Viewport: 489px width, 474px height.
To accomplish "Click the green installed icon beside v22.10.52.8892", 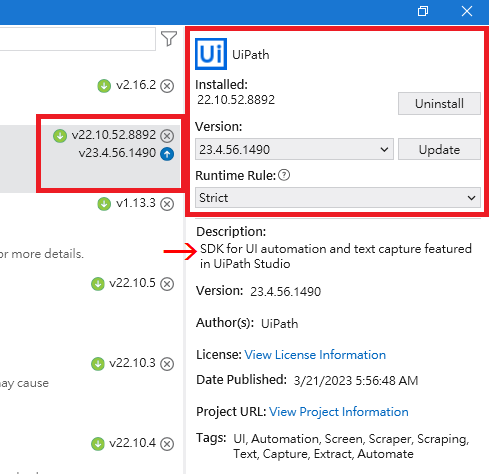I will [x=60, y=136].
